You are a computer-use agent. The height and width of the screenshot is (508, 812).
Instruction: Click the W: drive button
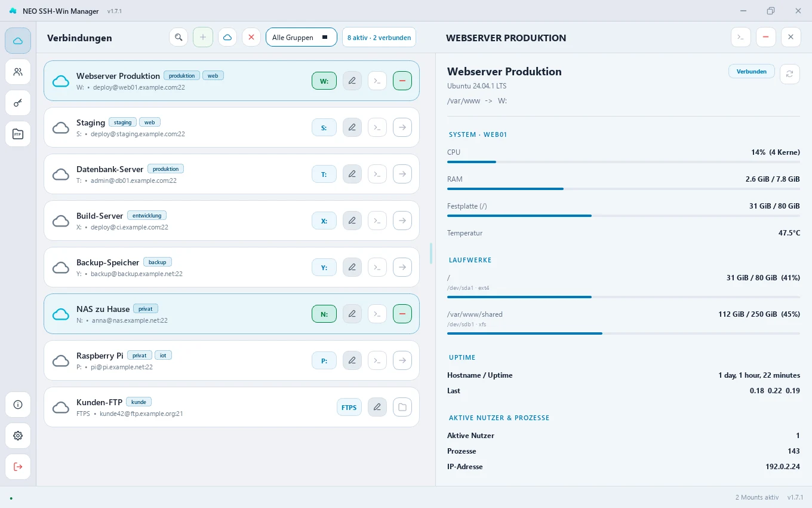324,81
